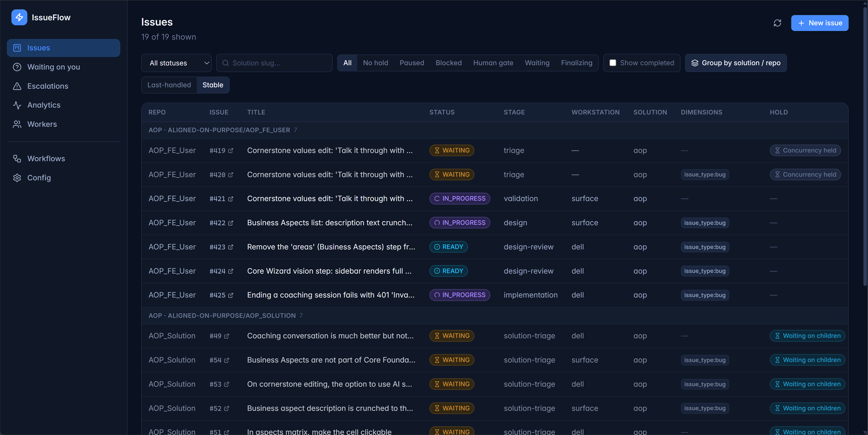868x435 pixels.
Task: Click the search magnifier icon in slug field
Action: pos(226,63)
